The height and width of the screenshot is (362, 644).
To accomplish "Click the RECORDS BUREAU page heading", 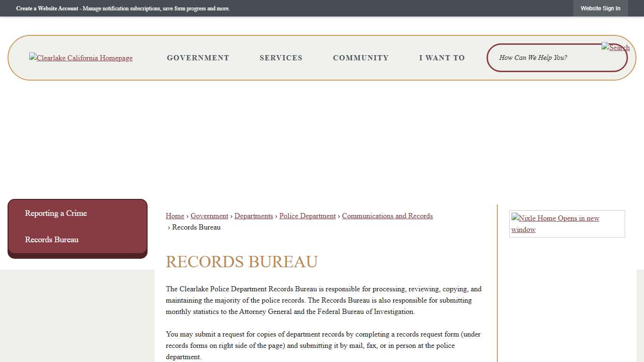I will [241, 262].
